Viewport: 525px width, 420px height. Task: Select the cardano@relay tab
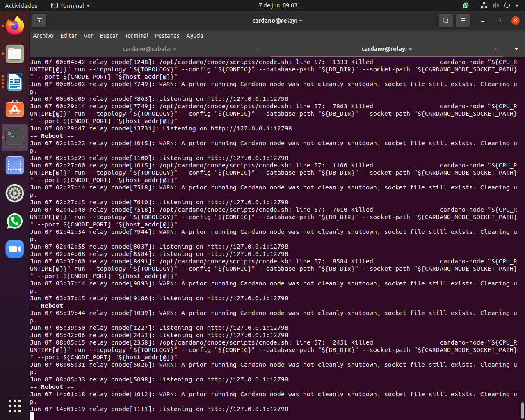pyautogui.click(x=387, y=49)
